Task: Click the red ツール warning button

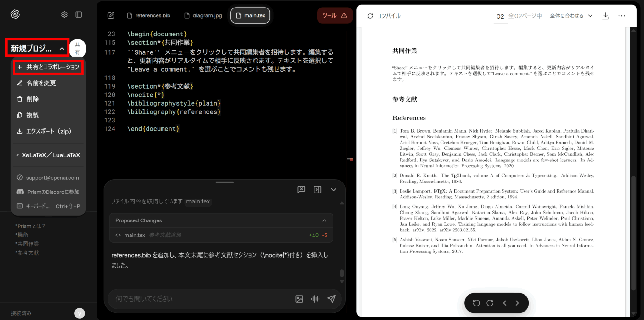Action: 335,15
